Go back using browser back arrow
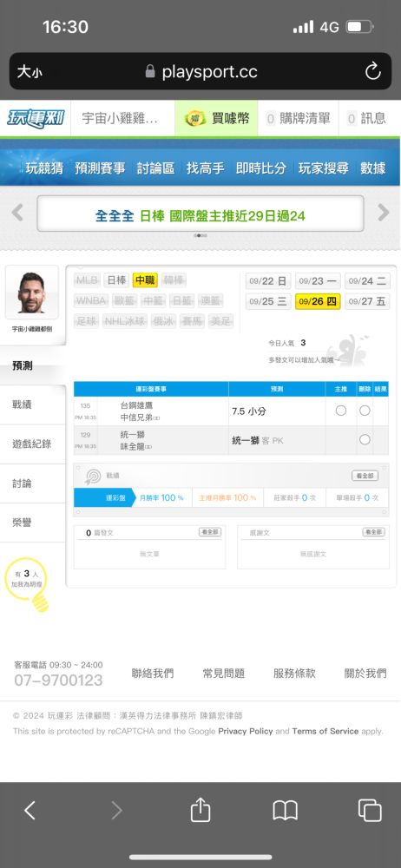This screenshot has width=401, height=868. 30,811
